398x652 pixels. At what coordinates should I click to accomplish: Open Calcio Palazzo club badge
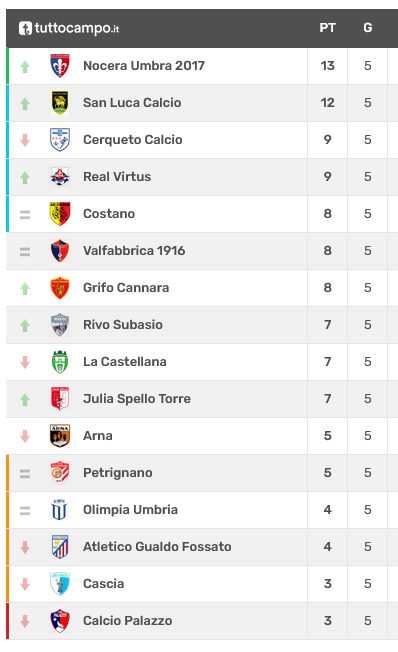(x=60, y=621)
